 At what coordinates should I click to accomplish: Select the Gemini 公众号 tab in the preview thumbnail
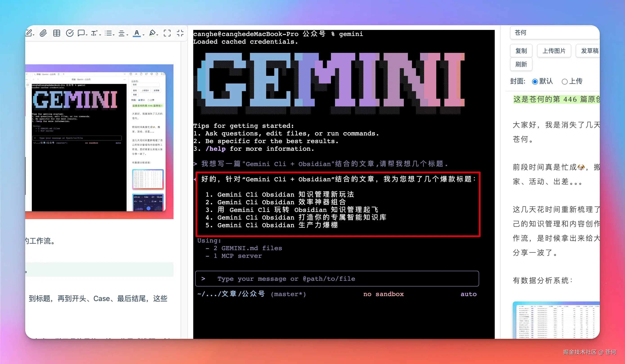coord(46,74)
